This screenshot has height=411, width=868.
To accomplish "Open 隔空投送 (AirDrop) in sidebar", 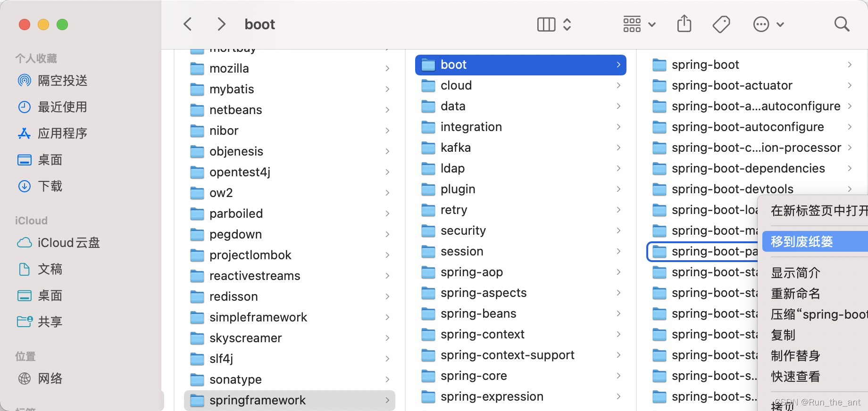I will coord(52,81).
